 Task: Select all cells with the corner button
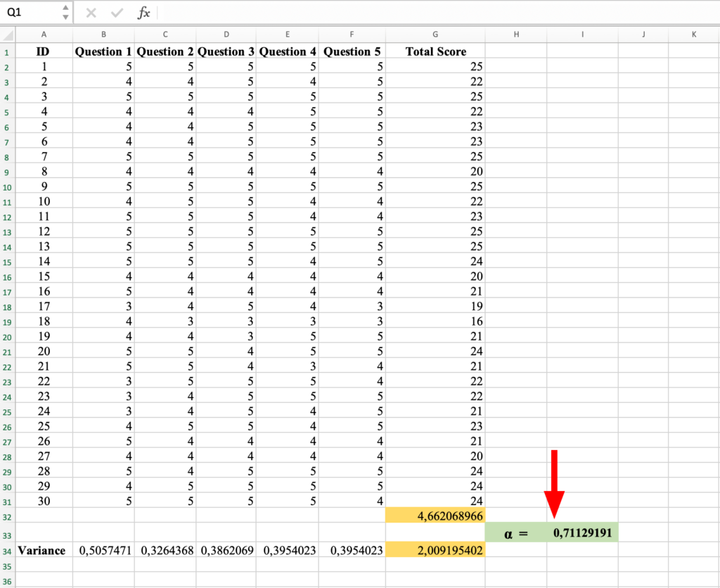click(x=6, y=34)
